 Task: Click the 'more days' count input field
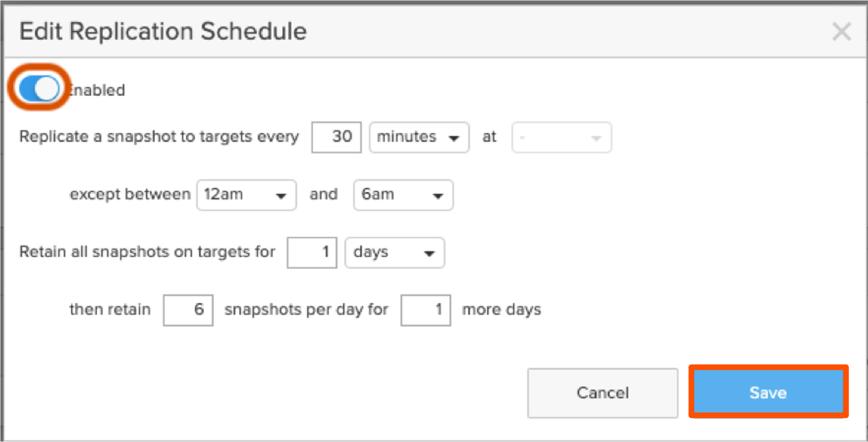click(426, 310)
